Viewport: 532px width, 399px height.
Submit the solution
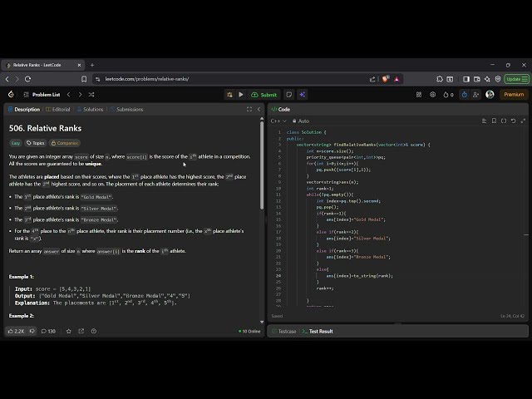click(264, 95)
